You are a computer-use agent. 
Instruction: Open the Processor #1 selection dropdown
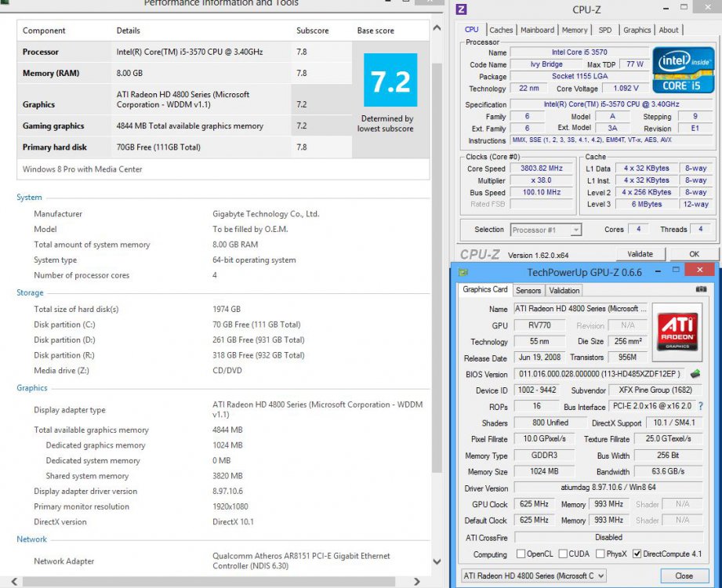[546, 230]
